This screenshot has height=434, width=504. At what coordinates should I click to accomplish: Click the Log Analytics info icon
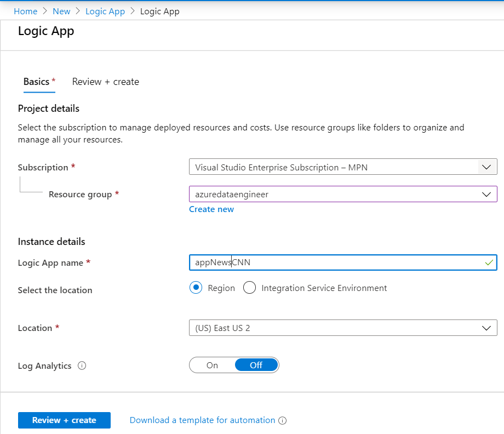click(82, 366)
